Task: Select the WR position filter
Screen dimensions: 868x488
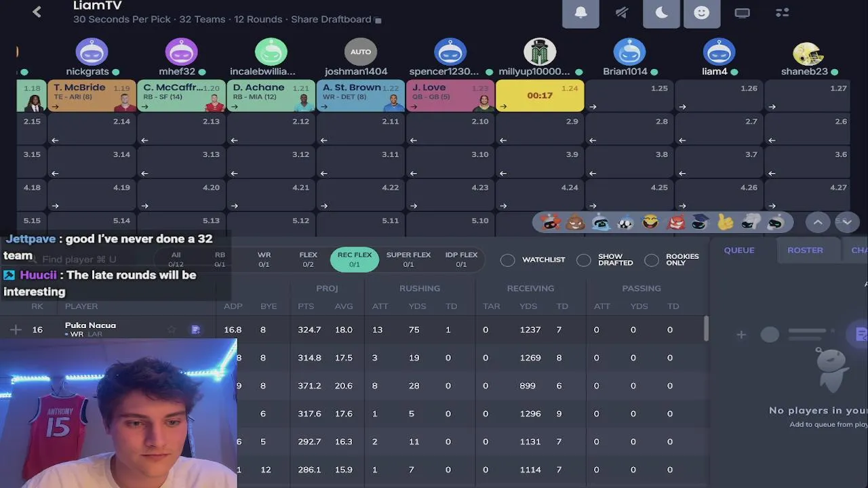Action: point(264,260)
